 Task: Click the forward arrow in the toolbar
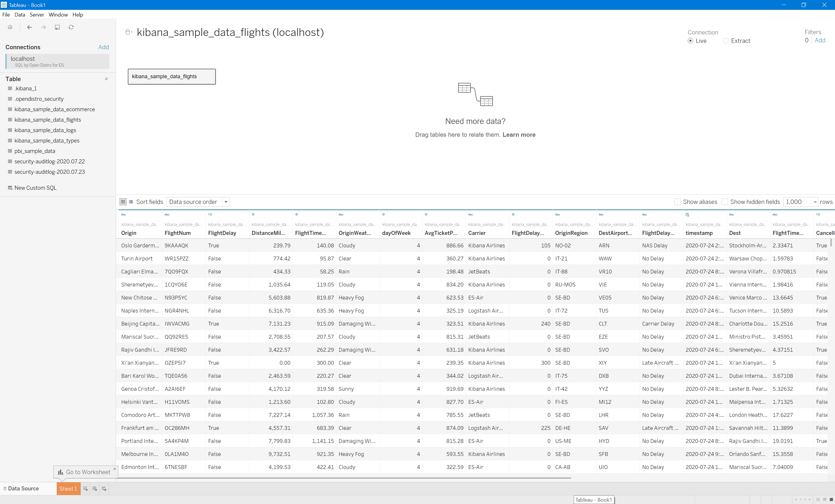click(x=43, y=27)
